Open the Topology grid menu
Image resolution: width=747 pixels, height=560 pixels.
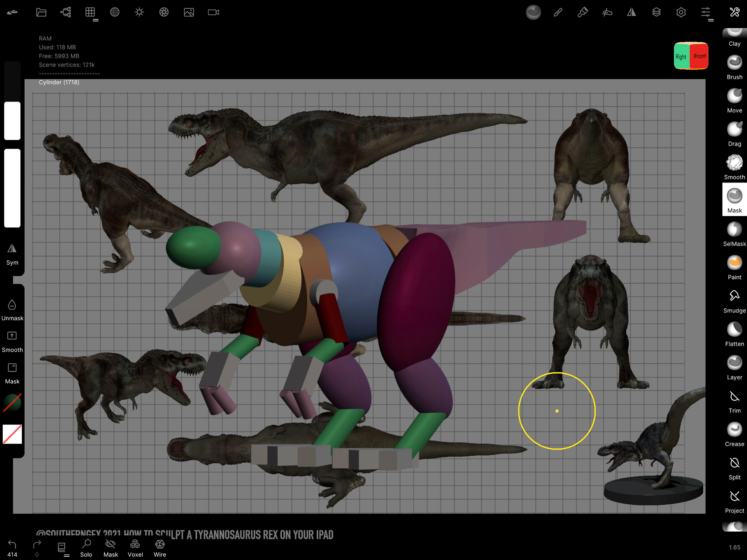point(90,12)
